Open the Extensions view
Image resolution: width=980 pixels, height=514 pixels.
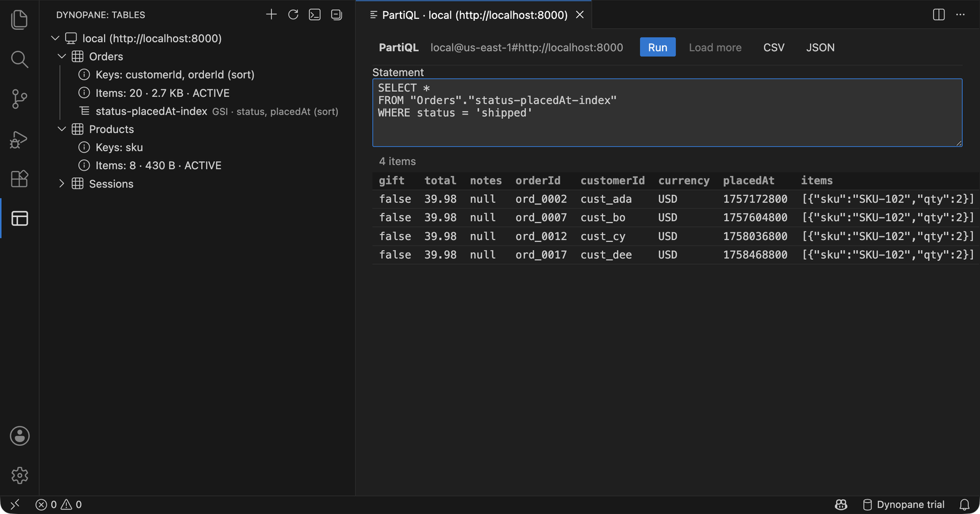[x=20, y=179]
